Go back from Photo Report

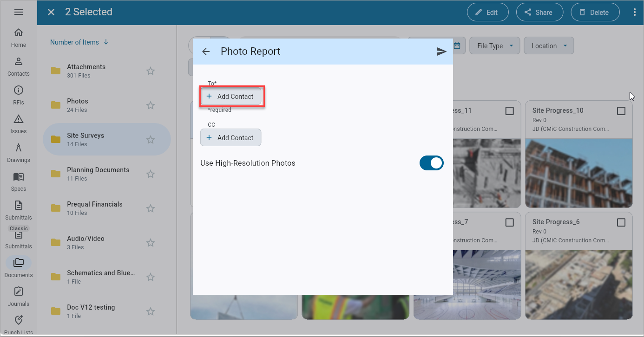click(206, 52)
